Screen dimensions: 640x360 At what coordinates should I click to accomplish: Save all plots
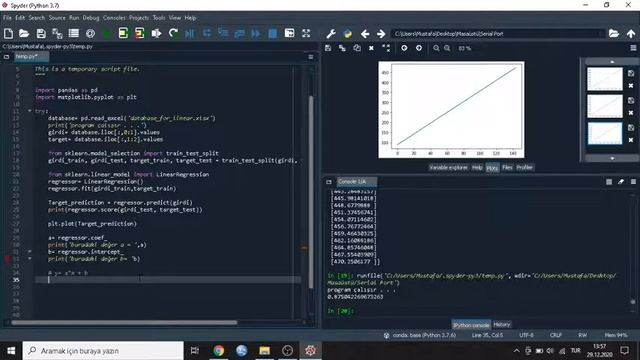coord(342,48)
